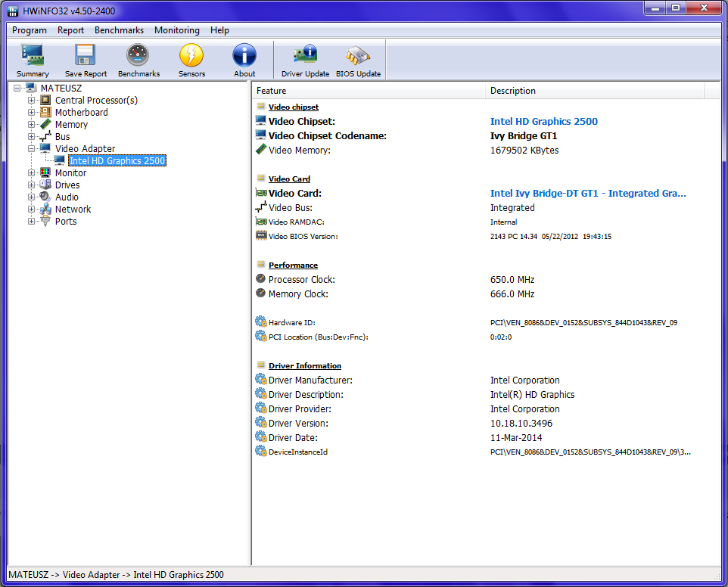Viewport: 728px width, 587px height.
Task: Click the Video Card section heading
Action: tap(289, 179)
